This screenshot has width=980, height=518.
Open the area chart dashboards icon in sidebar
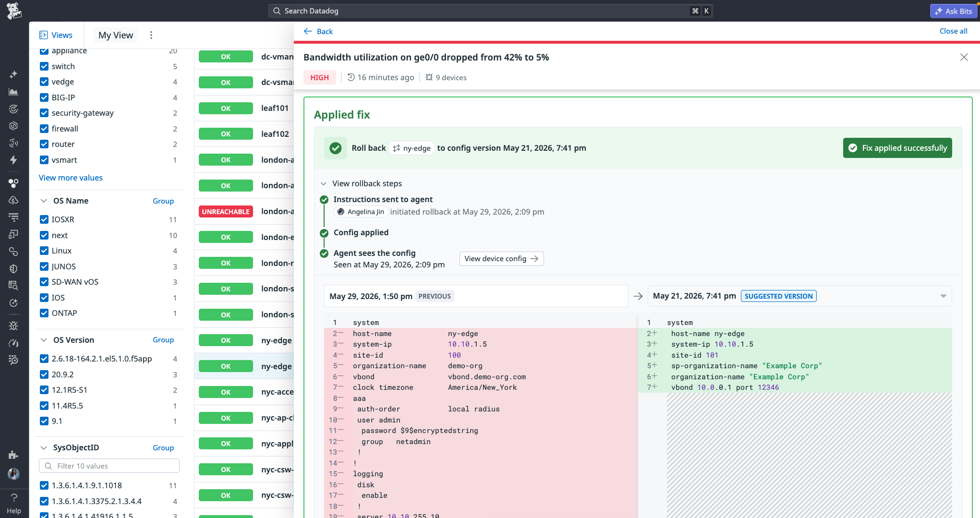[x=13, y=92]
